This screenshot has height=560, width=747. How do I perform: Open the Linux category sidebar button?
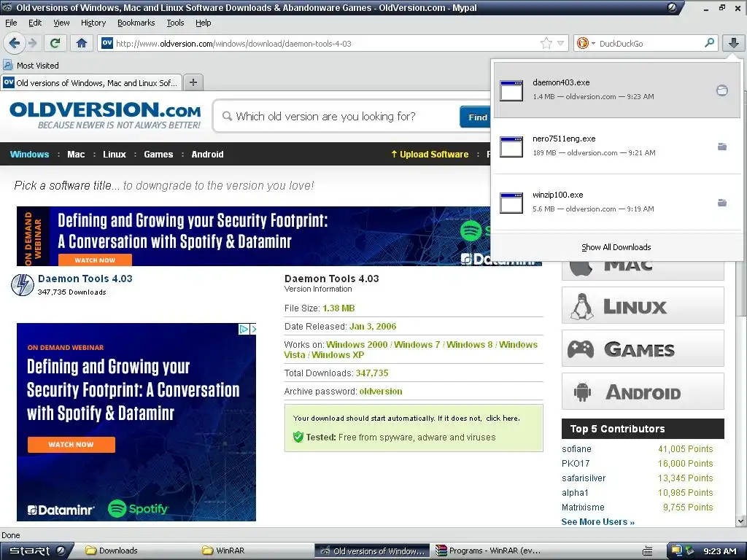pos(643,305)
